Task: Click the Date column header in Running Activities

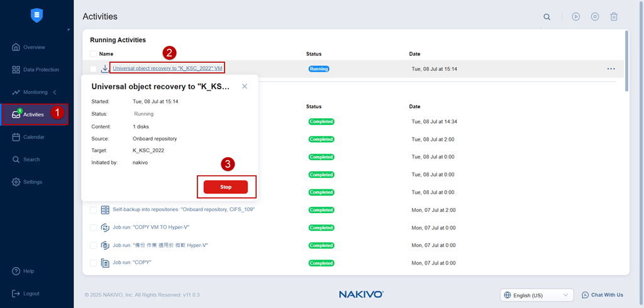Action: pyautogui.click(x=414, y=54)
